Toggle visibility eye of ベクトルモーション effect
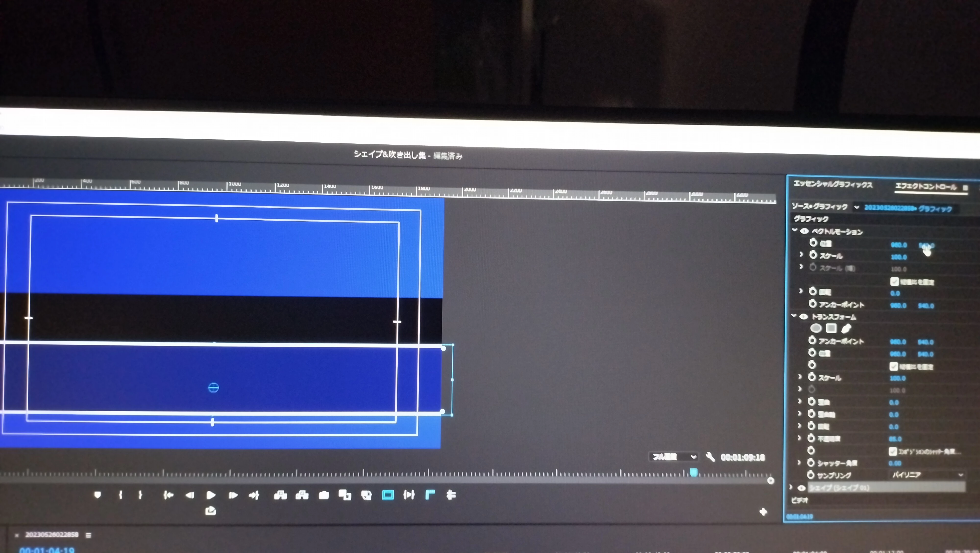 [804, 231]
